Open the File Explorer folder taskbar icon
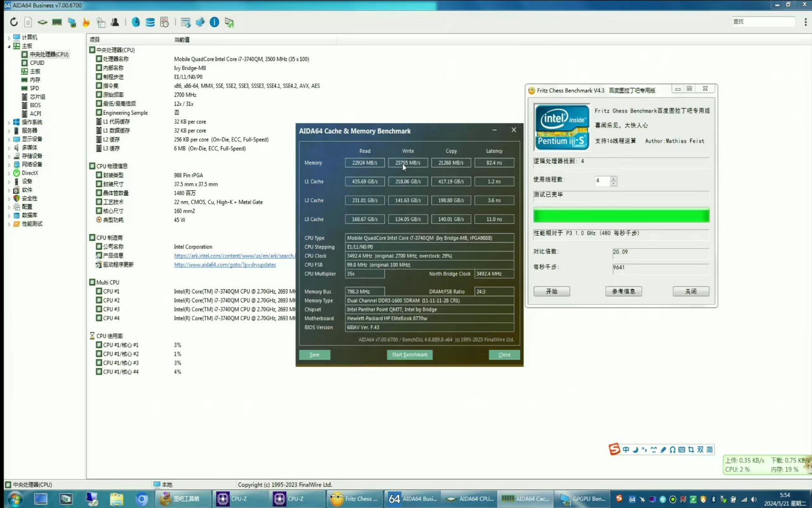 116,499
